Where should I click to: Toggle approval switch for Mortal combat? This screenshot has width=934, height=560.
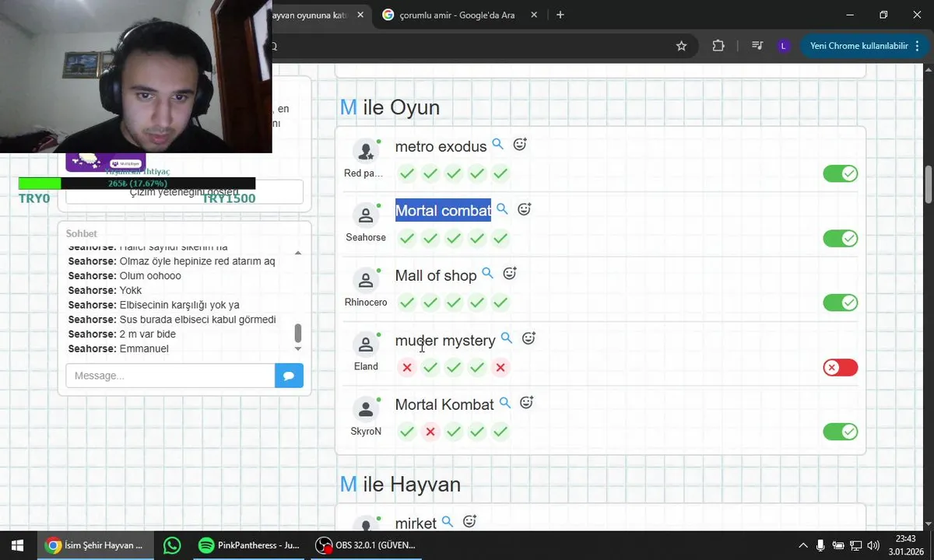840,238
